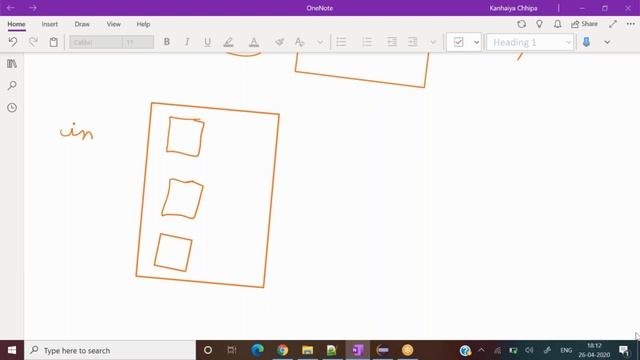640x360 pixels.
Task: Open Task View on the taskbar
Action: (x=232, y=350)
